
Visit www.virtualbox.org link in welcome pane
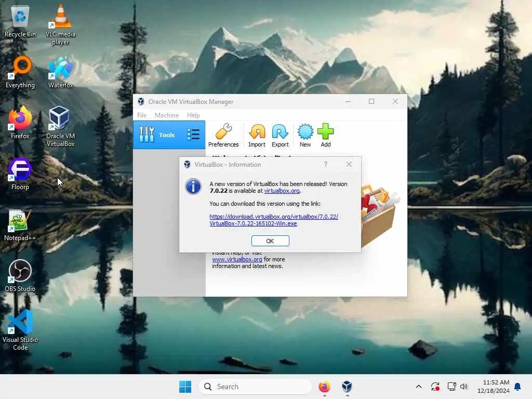pos(237,259)
